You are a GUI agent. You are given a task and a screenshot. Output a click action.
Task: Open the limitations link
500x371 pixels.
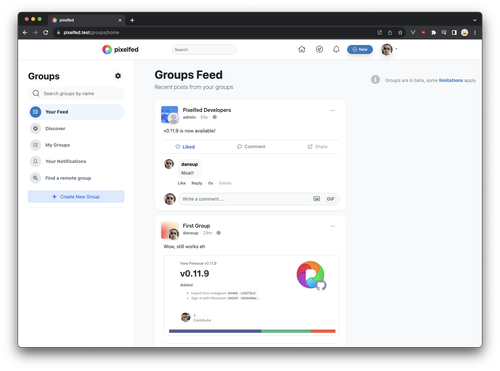[451, 80]
